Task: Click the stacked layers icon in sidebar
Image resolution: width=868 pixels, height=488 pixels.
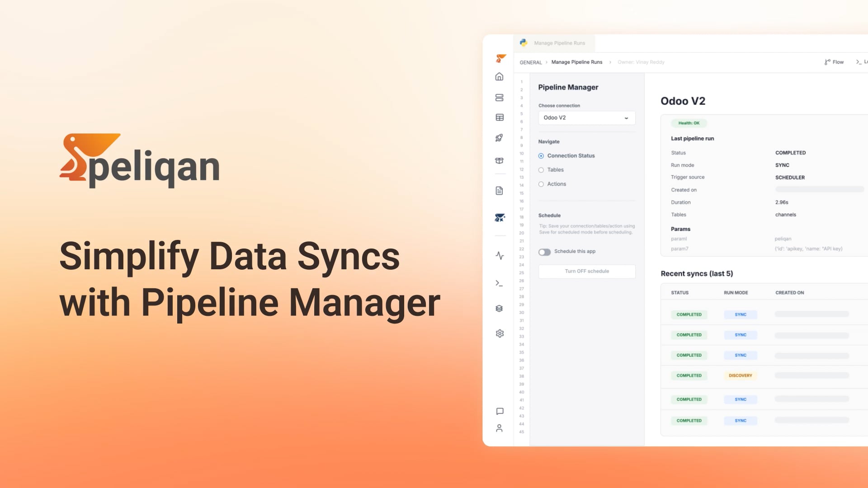Action: click(499, 309)
